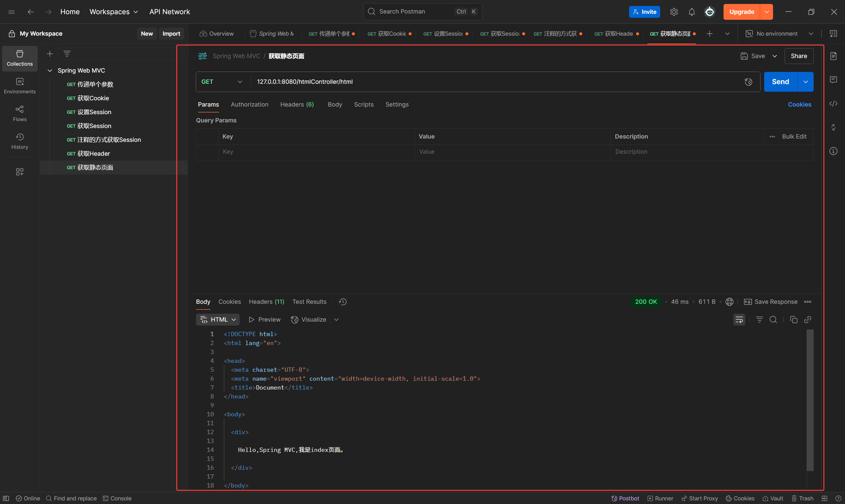Open the tabs overflow chevron
The width and height of the screenshot is (845, 504).
727,34
